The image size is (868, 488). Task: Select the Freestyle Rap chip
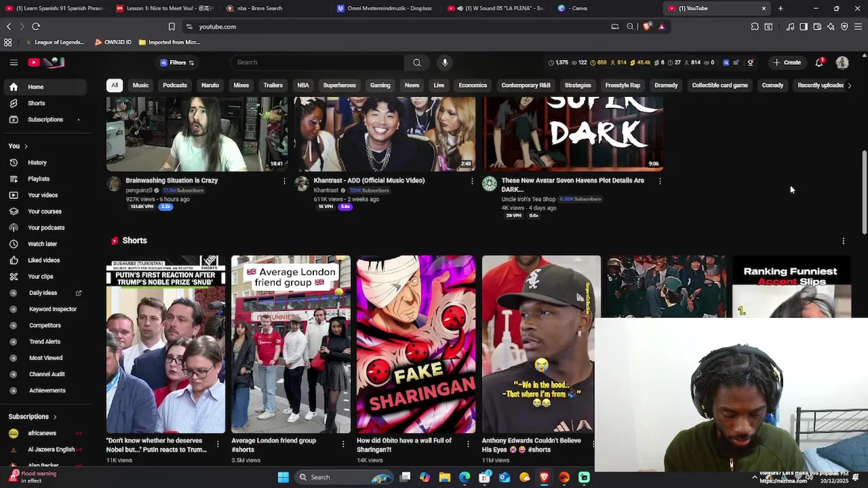pyautogui.click(x=623, y=85)
